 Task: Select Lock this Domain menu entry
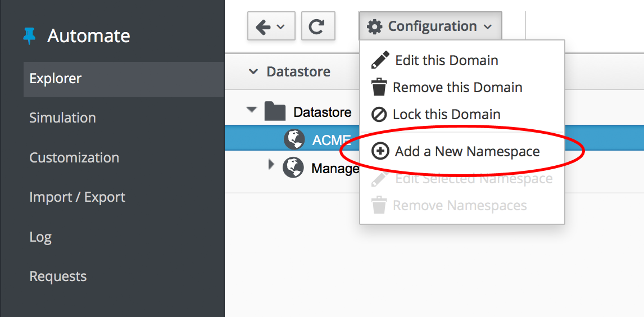point(446,115)
